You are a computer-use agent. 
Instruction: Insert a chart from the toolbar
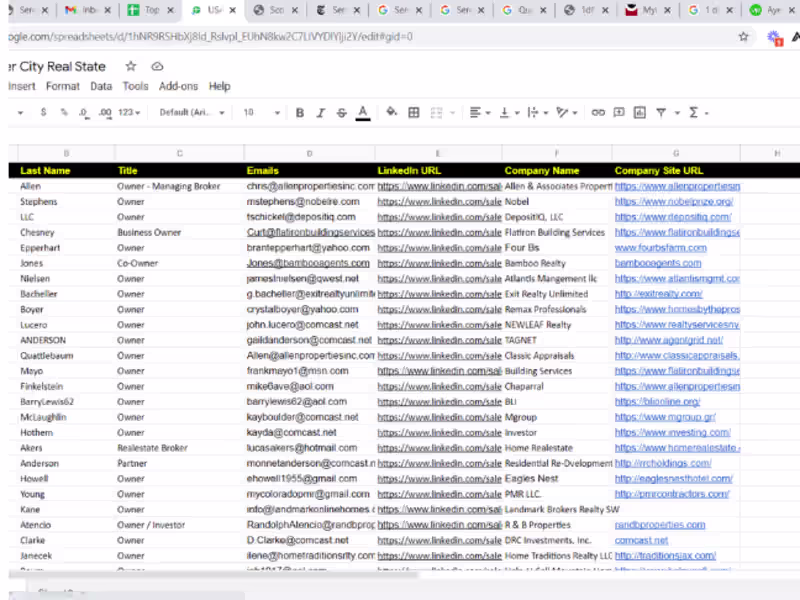click(641, 113)
